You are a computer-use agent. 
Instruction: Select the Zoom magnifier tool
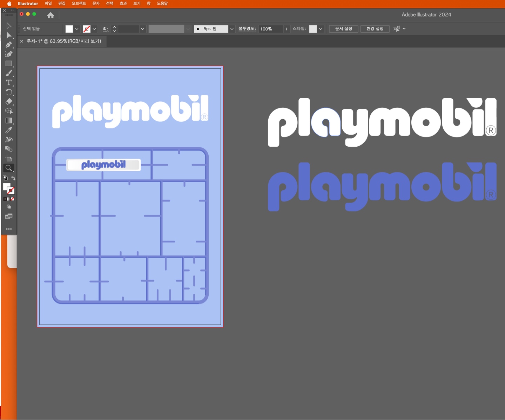(9, 168)
